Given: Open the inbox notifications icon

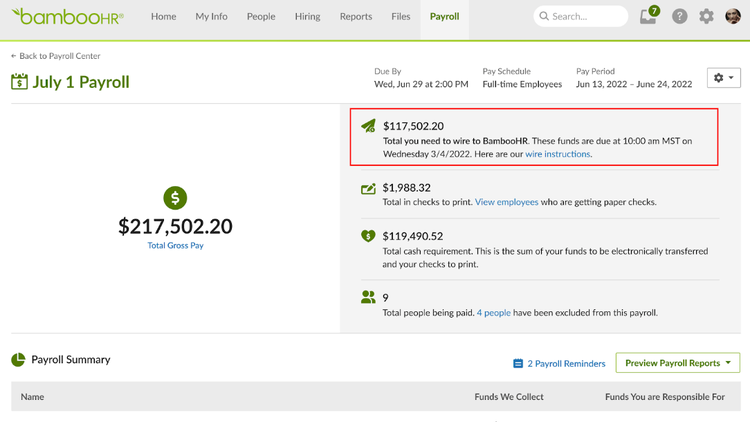Looking at the screenshot, I should [649, 15].
